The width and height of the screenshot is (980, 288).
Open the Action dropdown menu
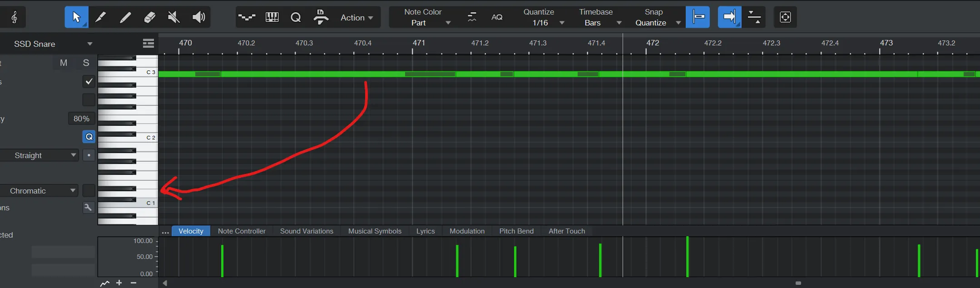coord(357,18)
